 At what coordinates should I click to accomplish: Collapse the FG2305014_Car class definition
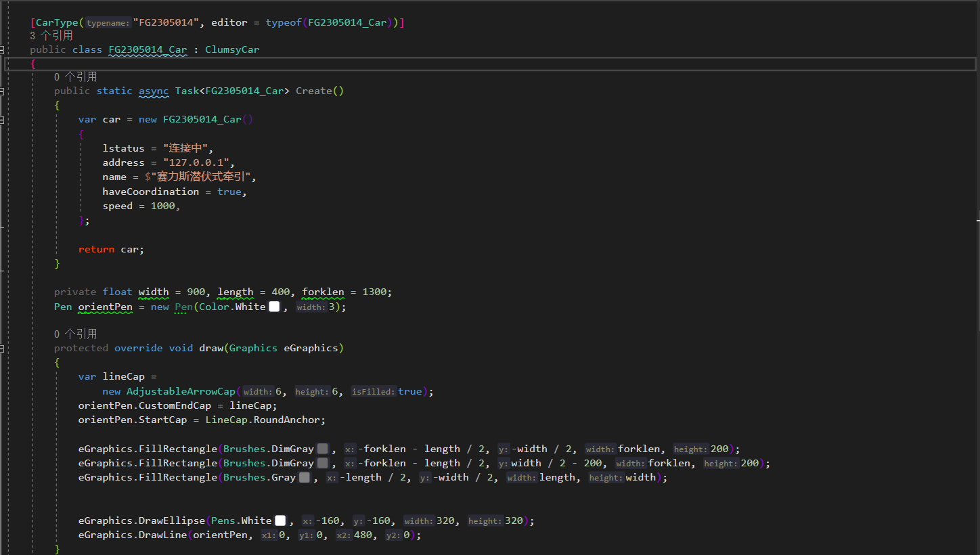pos(3,50)
